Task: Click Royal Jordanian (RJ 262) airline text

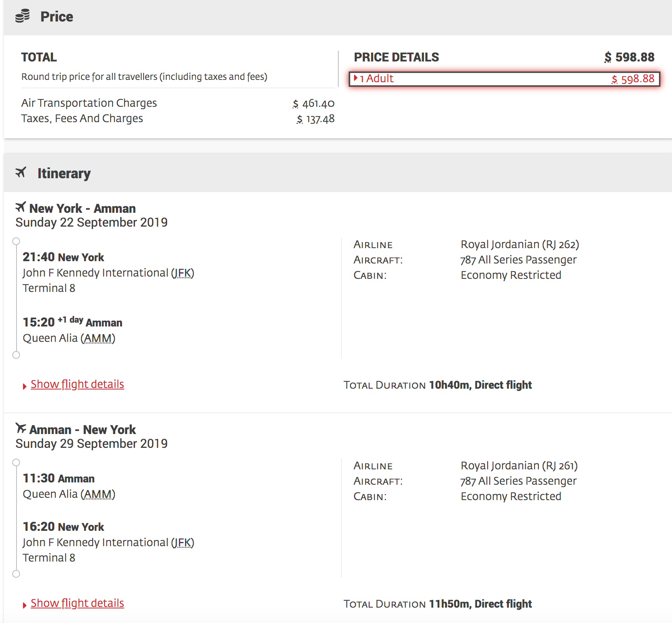Action: 520,244
